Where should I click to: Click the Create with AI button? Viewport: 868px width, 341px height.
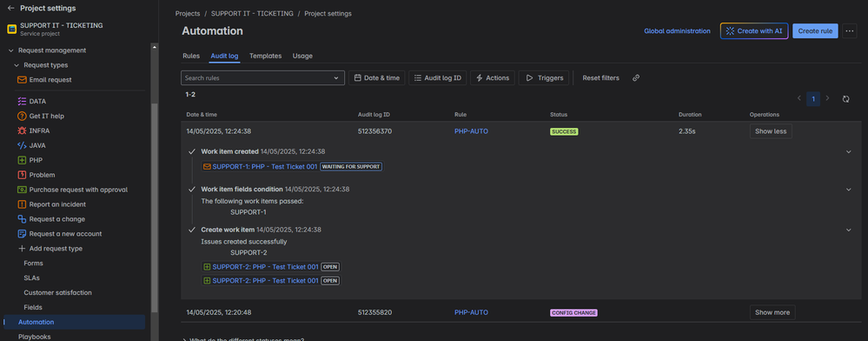(x=754, y=31)
